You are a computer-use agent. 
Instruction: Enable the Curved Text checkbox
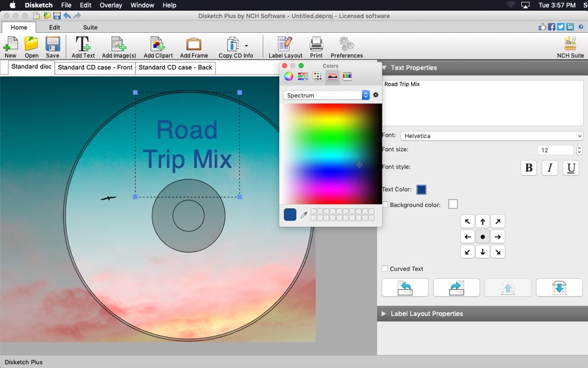[x=386, y=269]
